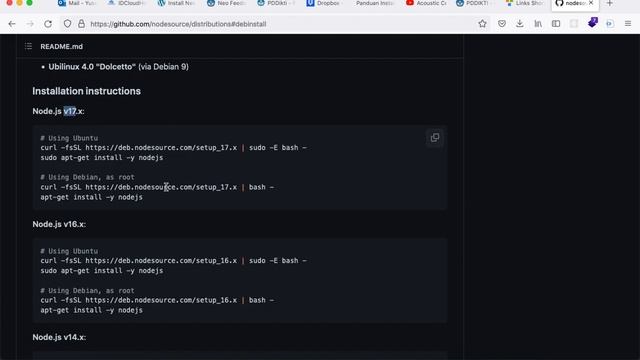Switch to the Links Shortcut tab
This screenshot has width=640, height=360.
[525, 3]
